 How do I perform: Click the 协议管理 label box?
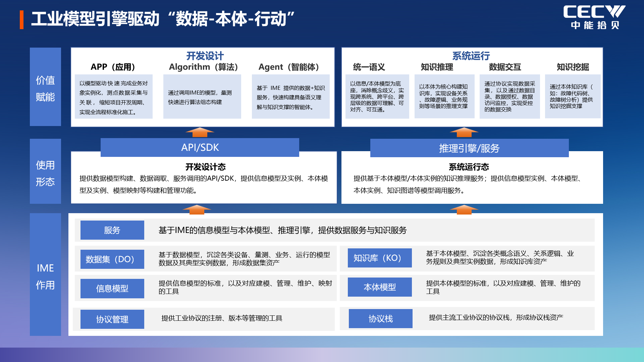112,319
